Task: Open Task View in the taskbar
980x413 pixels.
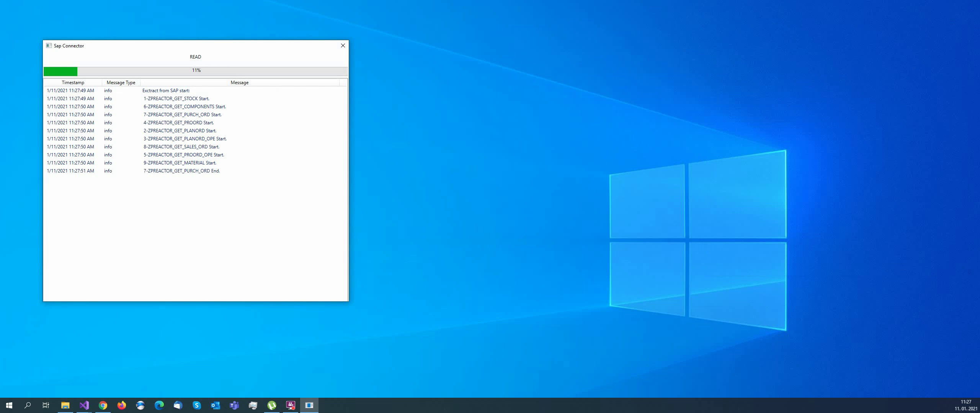Action: click(x=46, y=405)
